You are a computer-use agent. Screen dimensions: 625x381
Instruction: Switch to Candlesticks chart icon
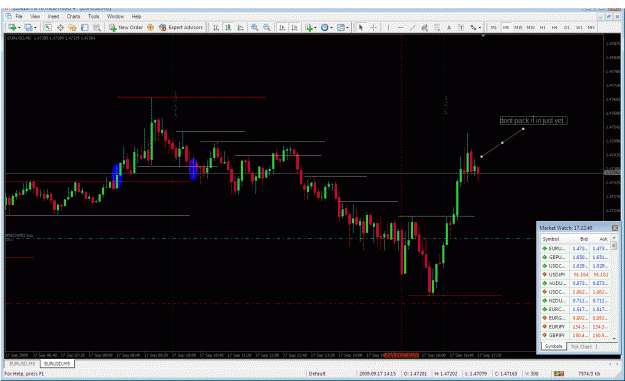tap(228, 27)
